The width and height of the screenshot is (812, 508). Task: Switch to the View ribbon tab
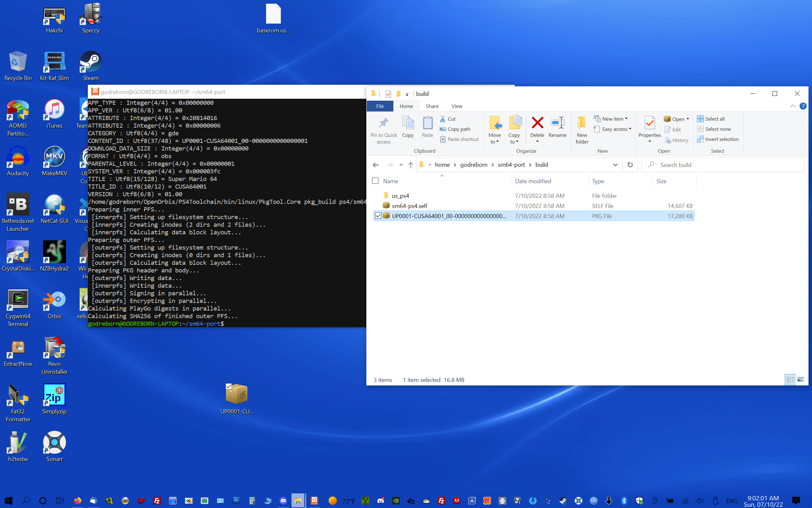point(457,106)
